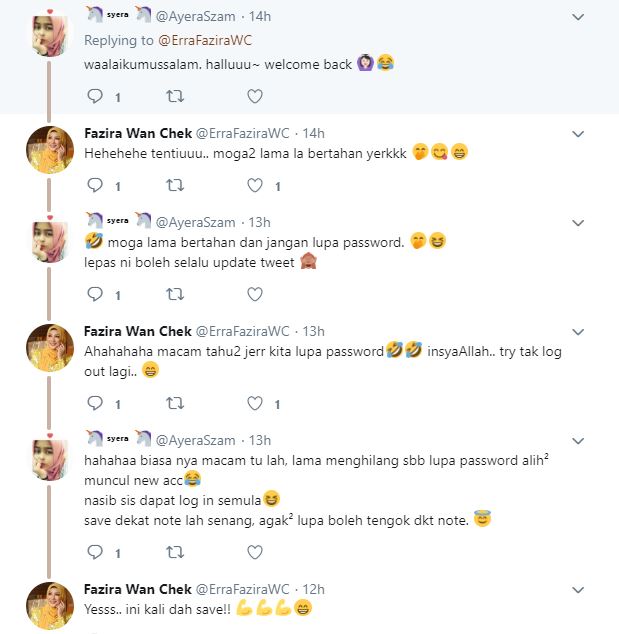Retweet the 'Hehehehe tentiuuu' tweet
The width and height of the screenshot is (619, 634).
[x=174, y=186]
